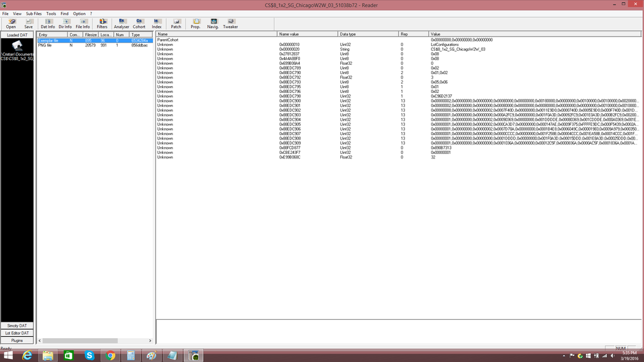Open Windows Store from taskbar

[x=69, y=356]
